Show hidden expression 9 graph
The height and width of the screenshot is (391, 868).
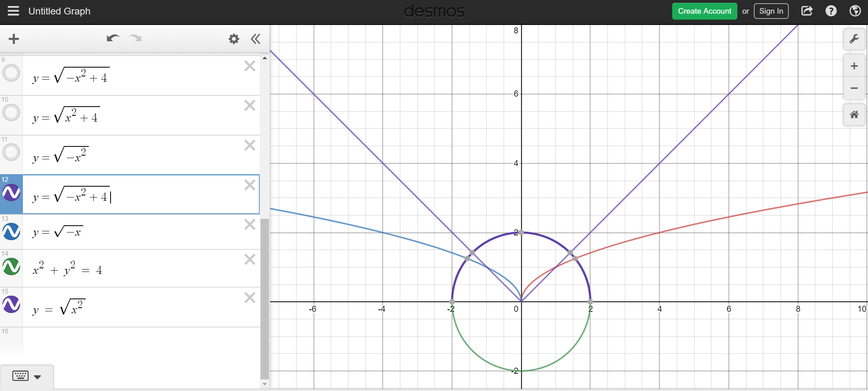click(11, 73)
